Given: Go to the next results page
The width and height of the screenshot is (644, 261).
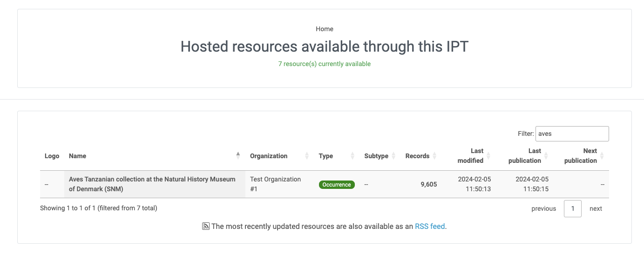Looking at the screenshot, I should [x=596, y=208].
